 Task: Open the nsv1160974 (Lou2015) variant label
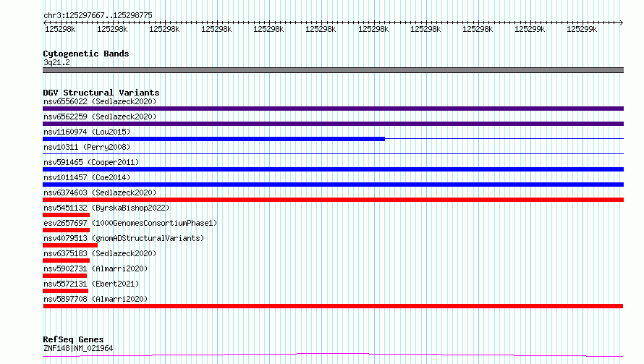point(87,132)
